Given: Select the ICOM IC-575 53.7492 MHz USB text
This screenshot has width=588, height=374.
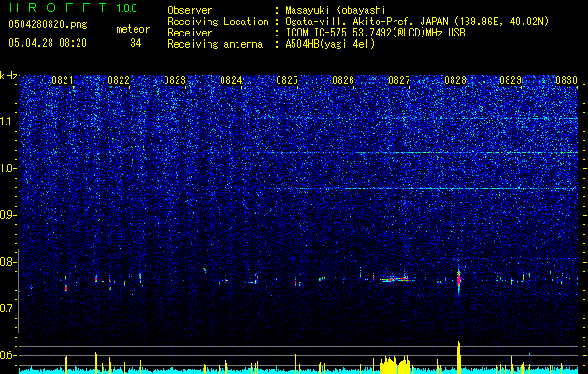Looking at the screenshot, I should pos(375,33).
